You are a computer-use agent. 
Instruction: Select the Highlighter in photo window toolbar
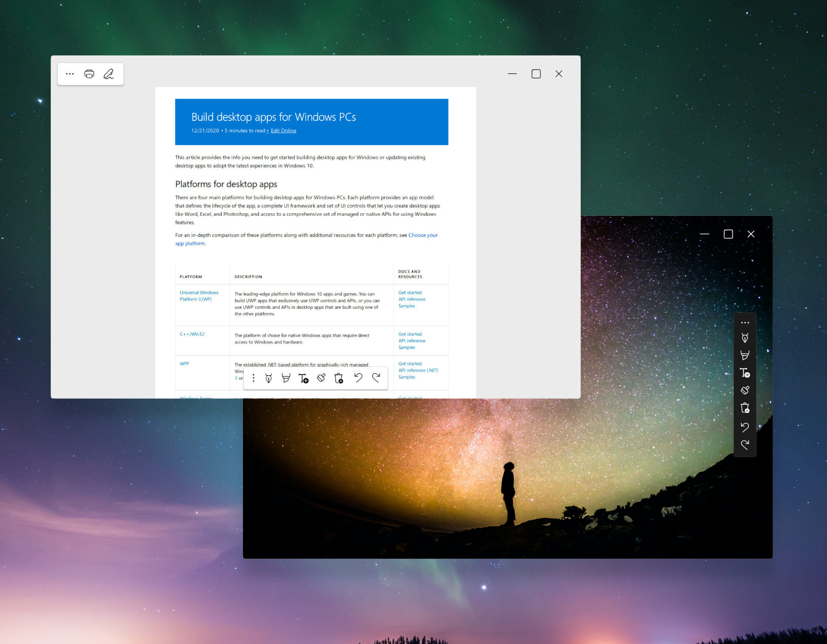coord(745,355)
